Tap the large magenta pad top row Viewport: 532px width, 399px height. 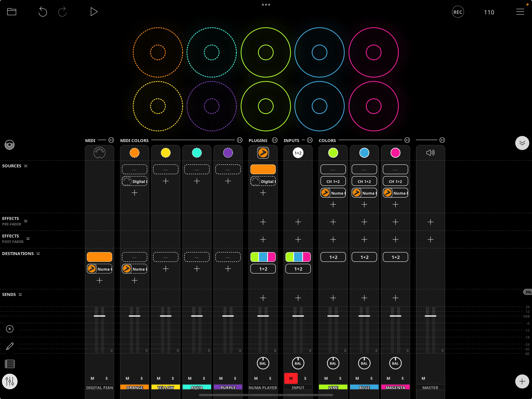(x=373, y=52)
